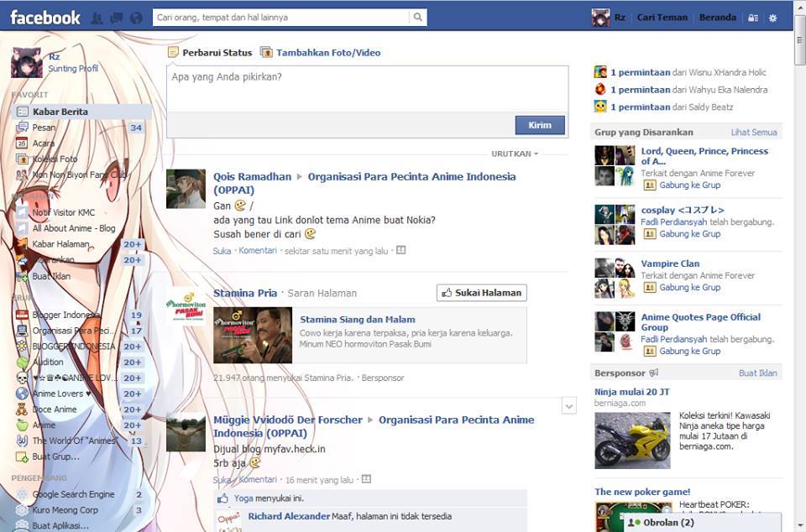Click Acara calendar sidebar icon

[x=22, y=143]
